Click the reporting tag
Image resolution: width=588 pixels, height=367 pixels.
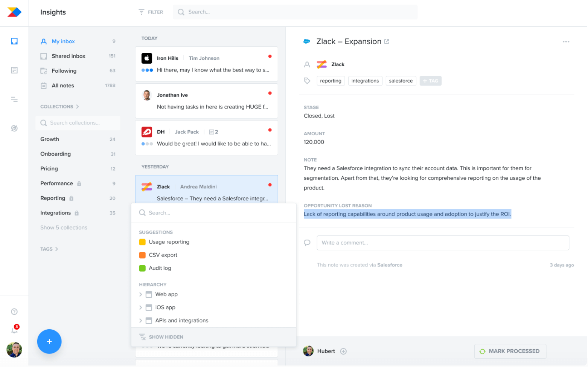331,81
